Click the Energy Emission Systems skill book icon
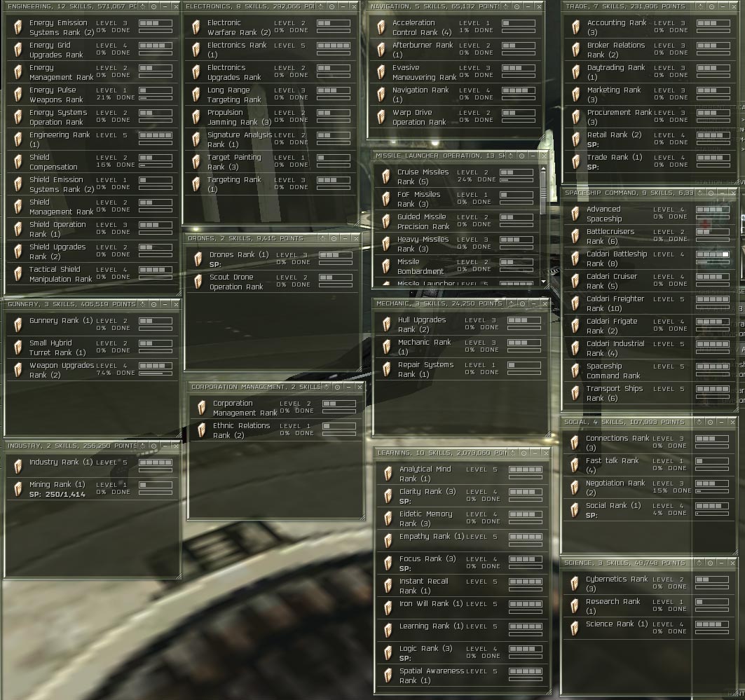This screenshot has height=700, width=745. [x=18, y=27]
